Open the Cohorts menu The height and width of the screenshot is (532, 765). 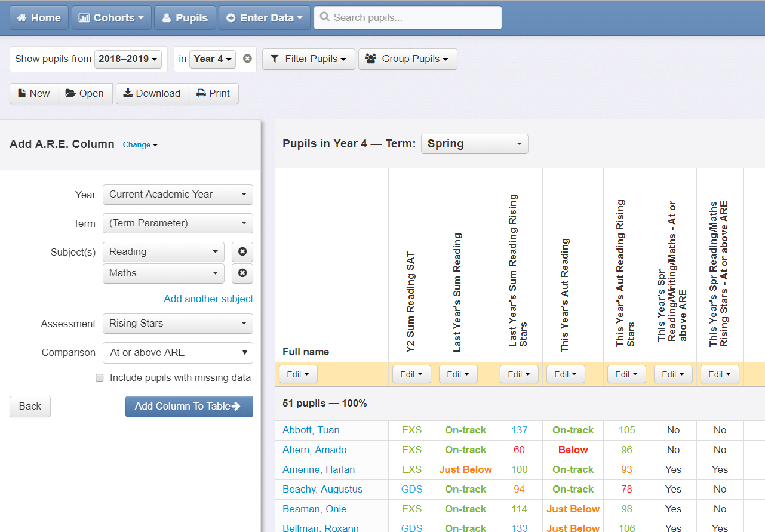click(112, 18)
